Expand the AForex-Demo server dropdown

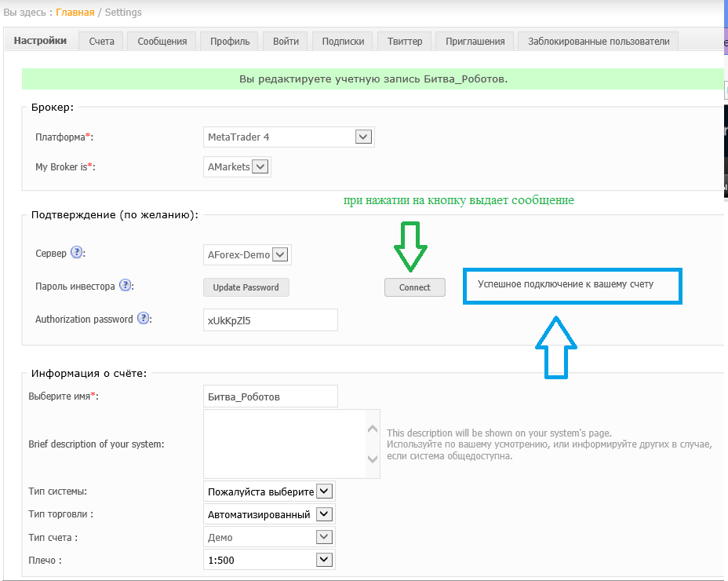point(247,254)
